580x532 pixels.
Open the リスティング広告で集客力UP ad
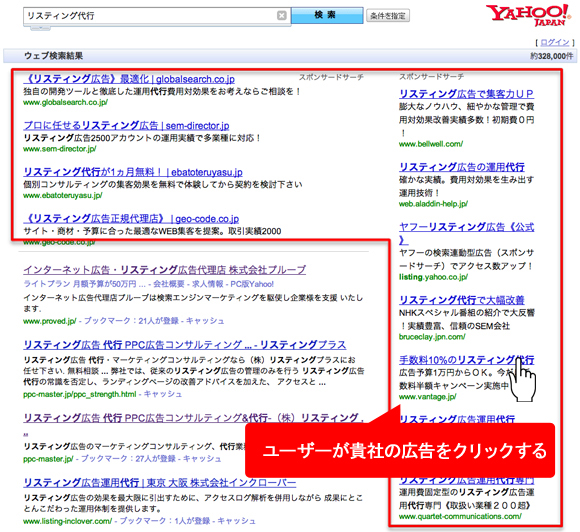466,94
